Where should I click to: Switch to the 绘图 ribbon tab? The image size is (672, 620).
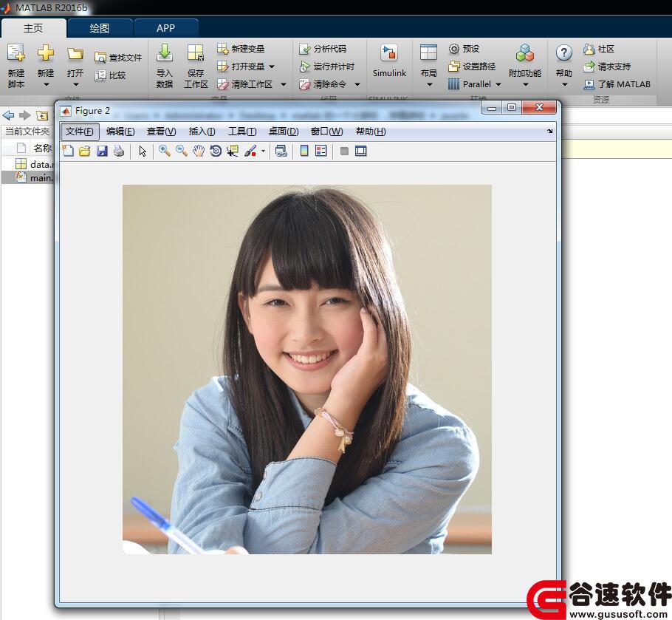(x=100, y=28)
